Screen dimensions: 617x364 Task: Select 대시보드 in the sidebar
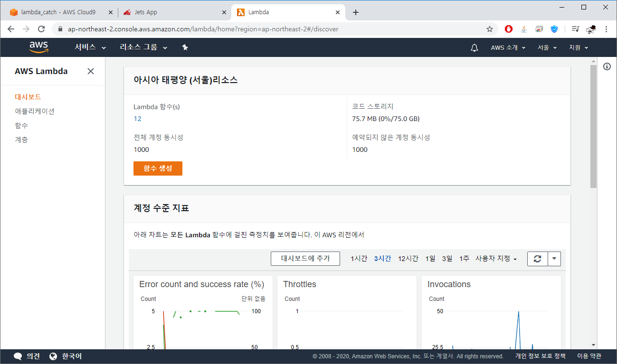(28, 97)
